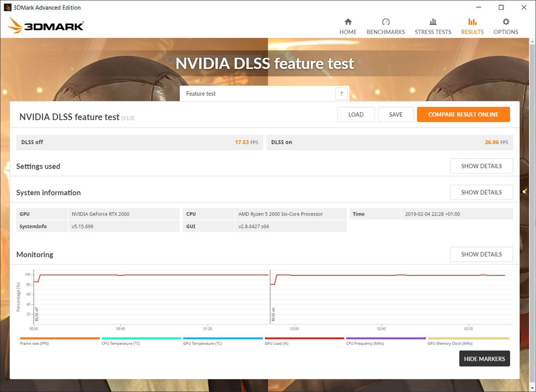Click the Load button
This screenshot has width=536, height=392.
pyautogui.click(x=356, y=114)
